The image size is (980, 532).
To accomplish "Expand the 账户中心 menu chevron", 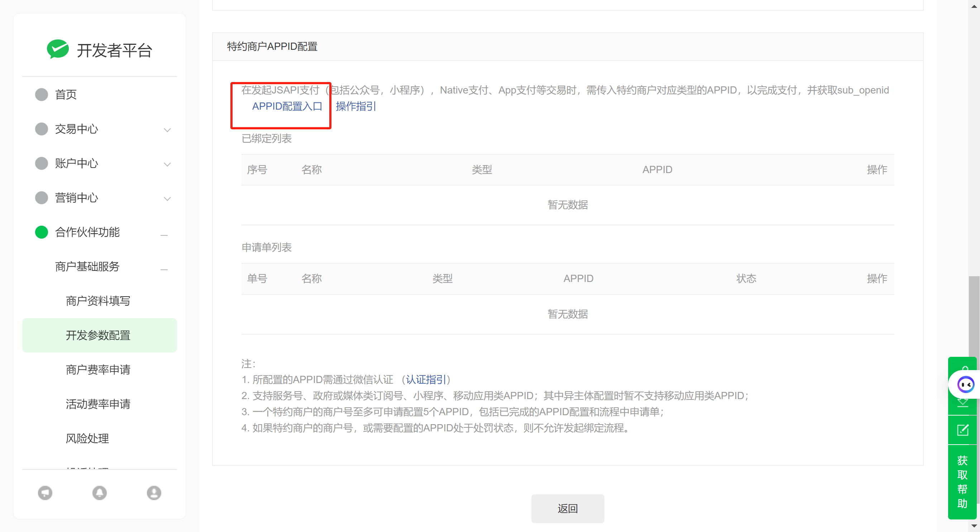I will [167, 164].
